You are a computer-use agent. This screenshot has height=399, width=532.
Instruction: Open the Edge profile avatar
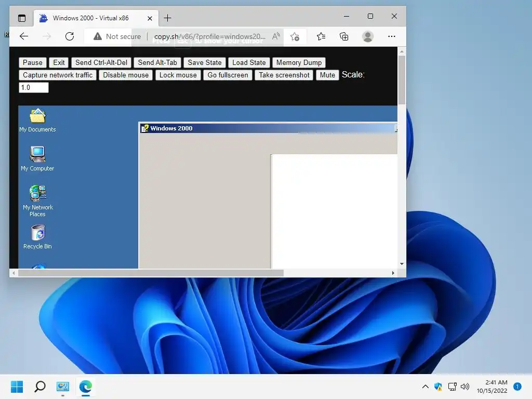pyautogui.click(x=368, y=36)
